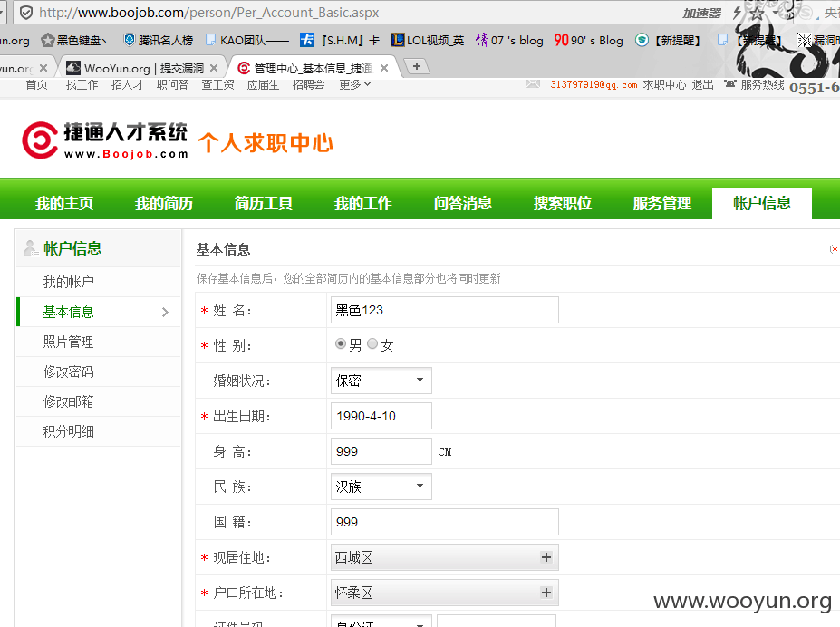Open the 黑色键盘 bookmark
The height and width of the screenshot is (627, 840).
click(x=74, y=40)
